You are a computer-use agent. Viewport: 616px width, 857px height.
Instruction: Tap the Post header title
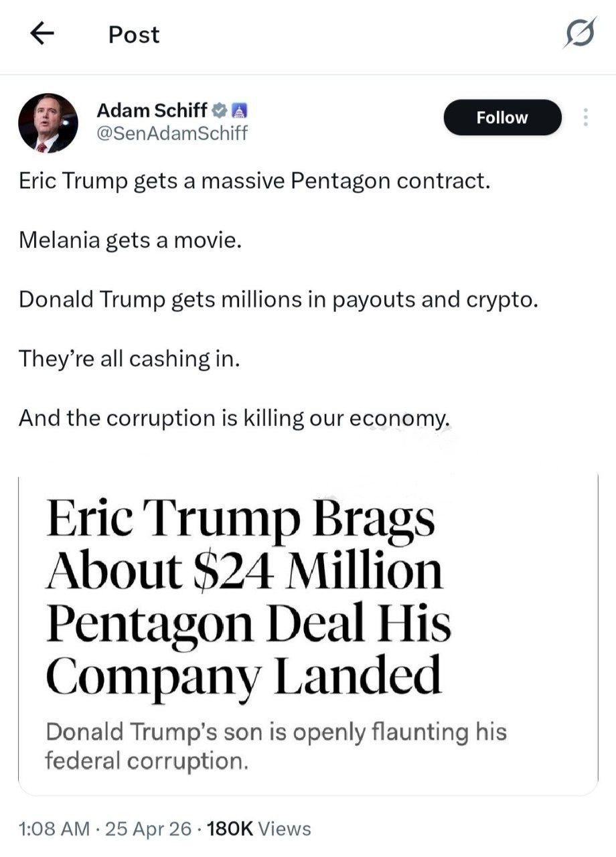tap(134, 35)
